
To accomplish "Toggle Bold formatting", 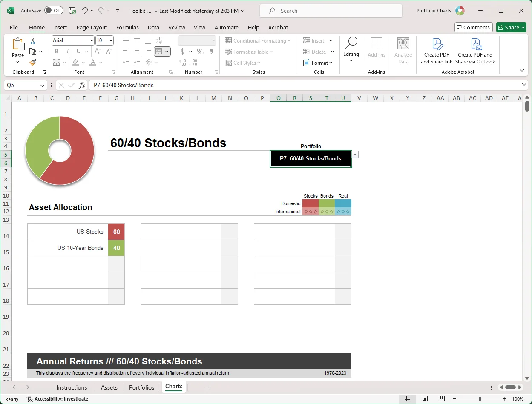I will click(57, 52).
